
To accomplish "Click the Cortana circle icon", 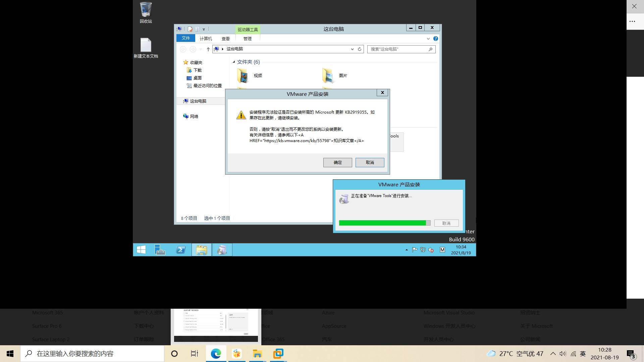I will click(x=174, y=354).
